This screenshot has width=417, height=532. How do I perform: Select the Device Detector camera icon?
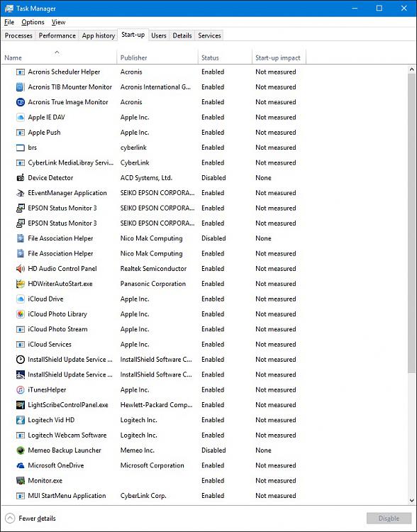pyautogui.click(x=21, y=178)
